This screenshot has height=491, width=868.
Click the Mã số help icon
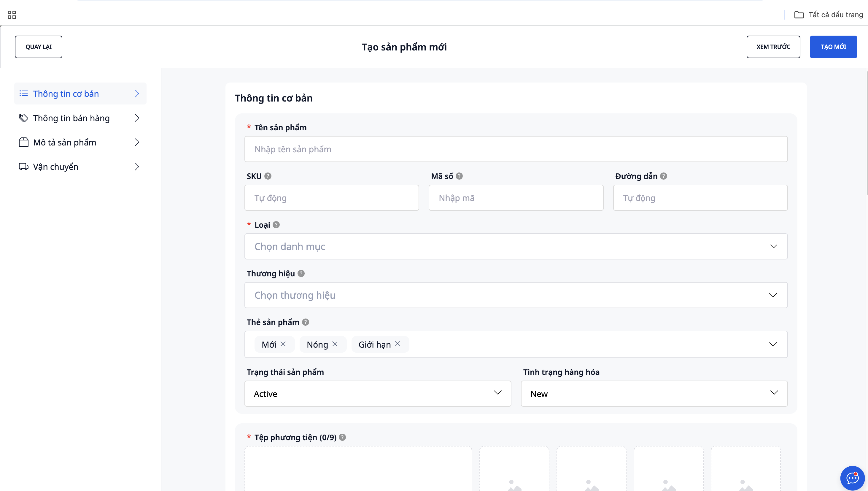coord(459,176)
